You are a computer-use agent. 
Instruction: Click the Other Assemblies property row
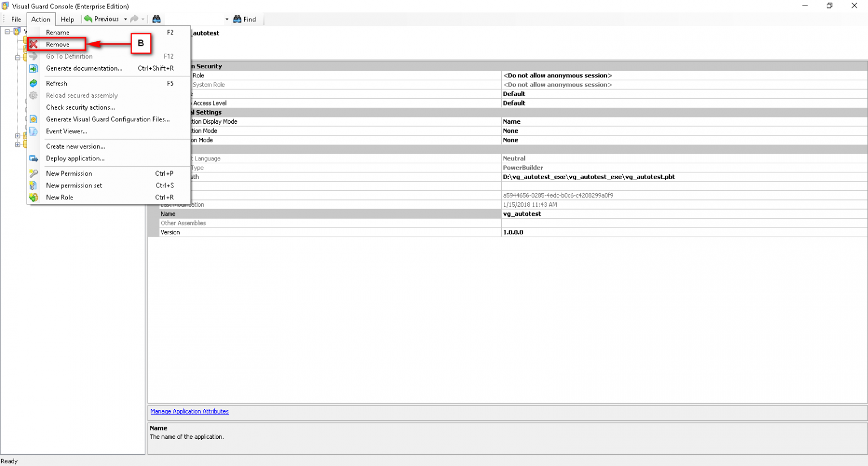(x=507, y=223)
